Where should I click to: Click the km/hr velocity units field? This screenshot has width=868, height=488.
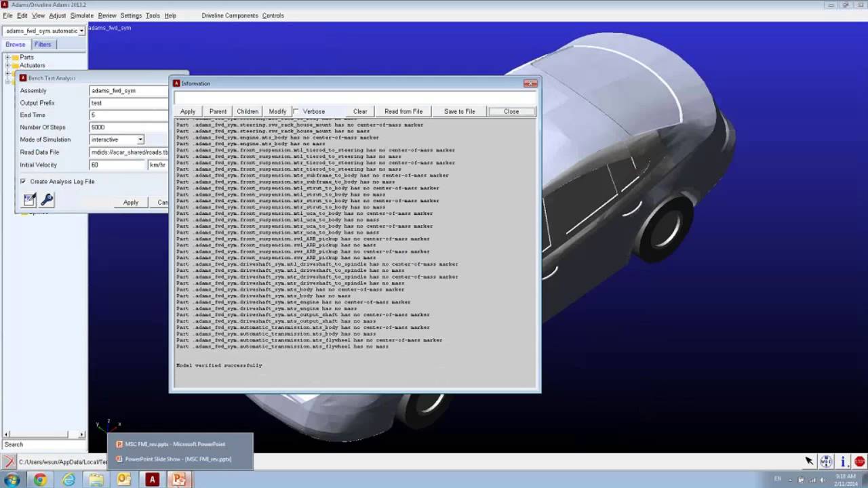pos(158,165)
